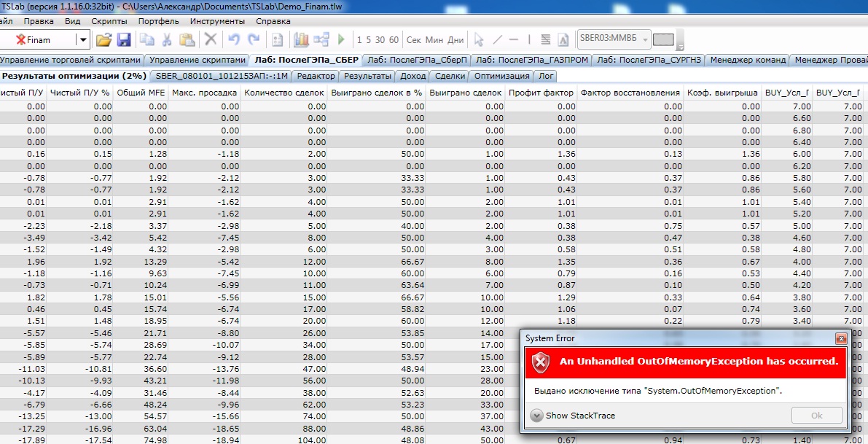Toggle the 'Дни' interval button
The height and width of the screenshot is (444, 868).
455,40
